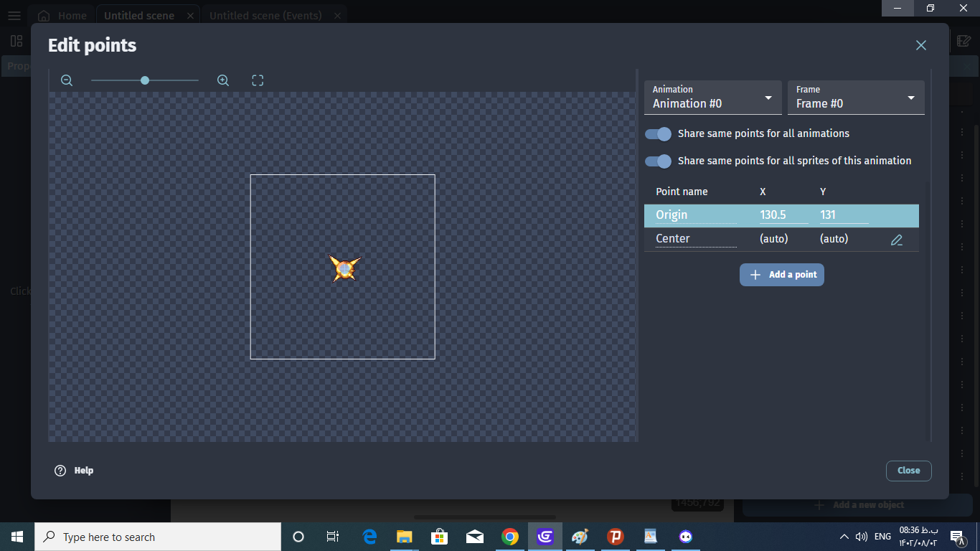Viewport: 980px width, 551px height.
Task: Click the zoom out magnifier icon
Action: (x=67, y=80)
